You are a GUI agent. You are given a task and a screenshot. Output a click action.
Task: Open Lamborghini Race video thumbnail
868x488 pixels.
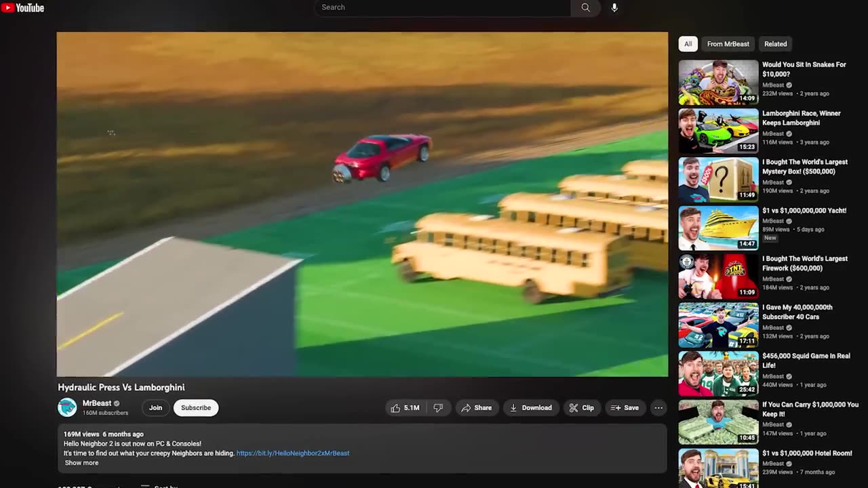719,131
